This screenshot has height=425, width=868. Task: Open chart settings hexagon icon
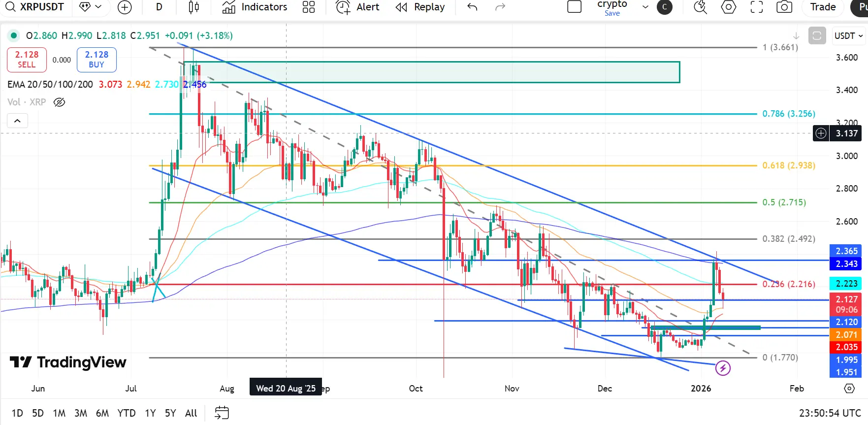tap(729, 7)
